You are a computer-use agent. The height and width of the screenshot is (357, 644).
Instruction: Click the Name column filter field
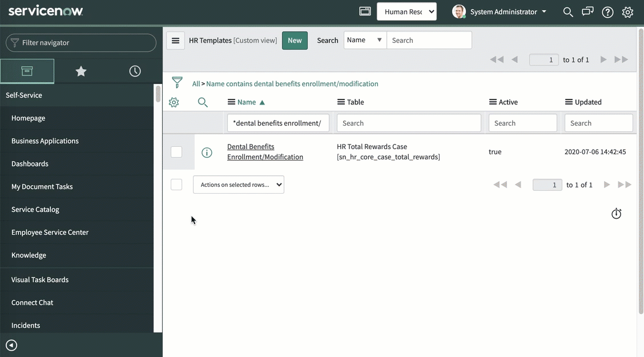pyautogui.click(x=278, y=123)
